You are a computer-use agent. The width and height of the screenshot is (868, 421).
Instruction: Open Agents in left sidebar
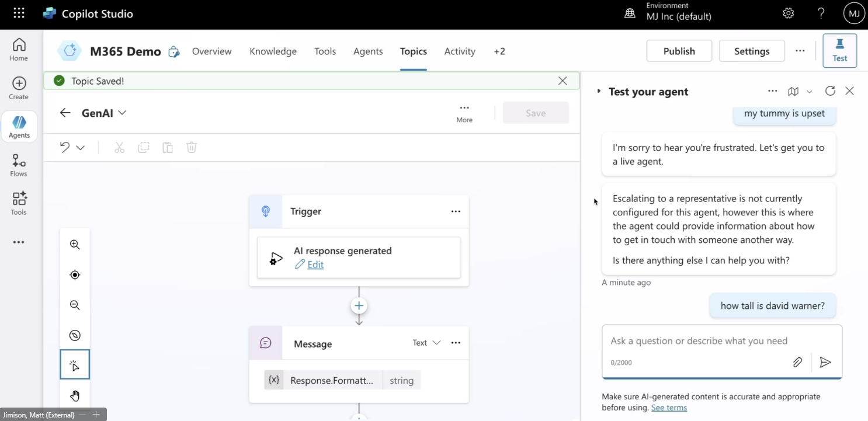[x=19, y=127]
